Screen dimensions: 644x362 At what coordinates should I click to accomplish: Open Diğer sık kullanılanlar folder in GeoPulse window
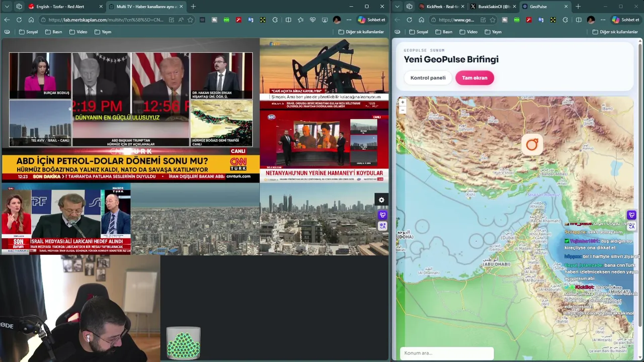point(615,32)
